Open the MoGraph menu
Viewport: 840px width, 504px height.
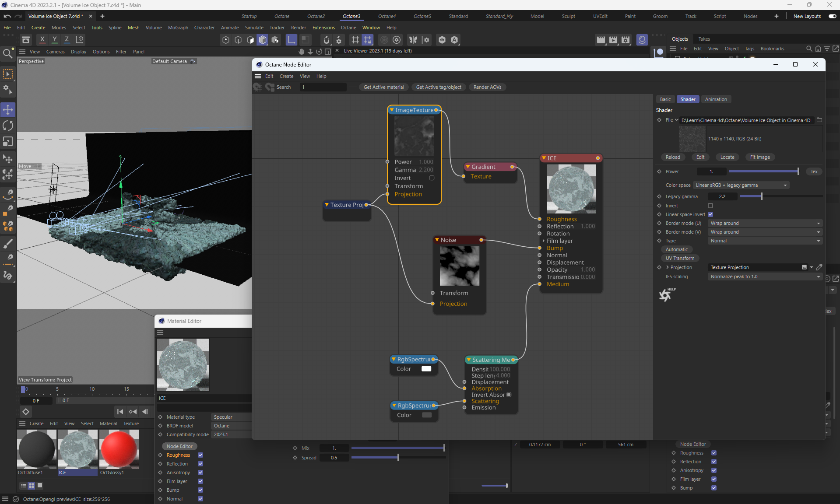pos(178,28)
